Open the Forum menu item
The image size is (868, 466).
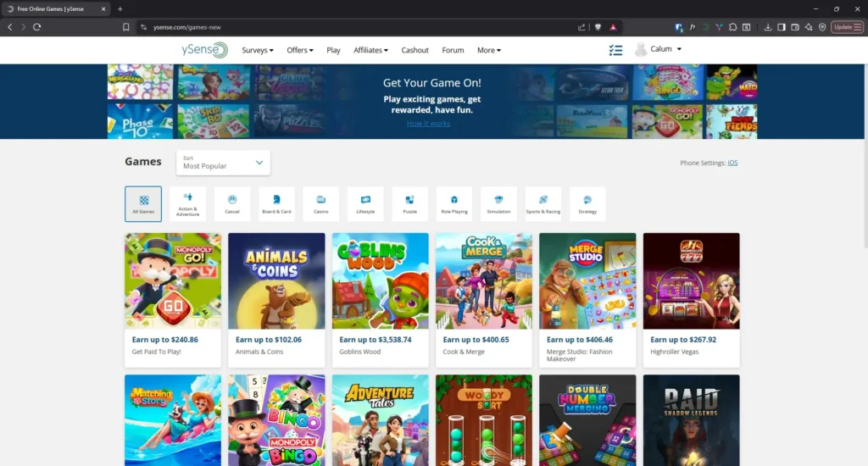tap(453, 50)
